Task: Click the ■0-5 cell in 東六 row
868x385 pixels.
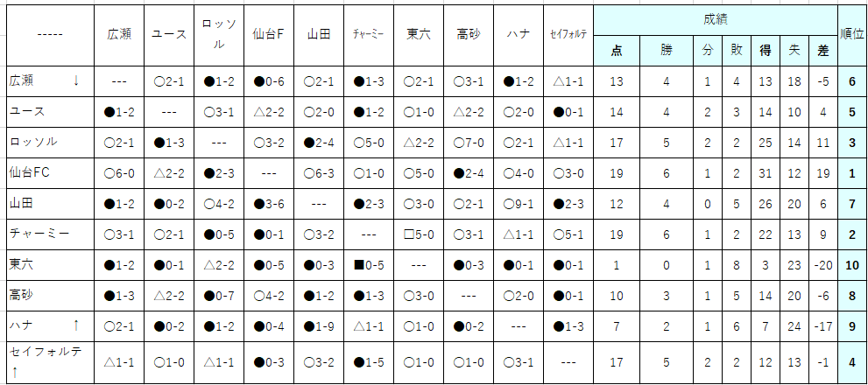Action: click(x=369, y=265)
